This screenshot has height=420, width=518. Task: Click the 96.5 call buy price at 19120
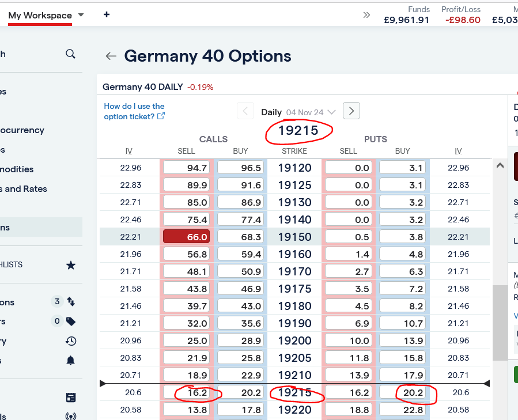click(240, 168)
